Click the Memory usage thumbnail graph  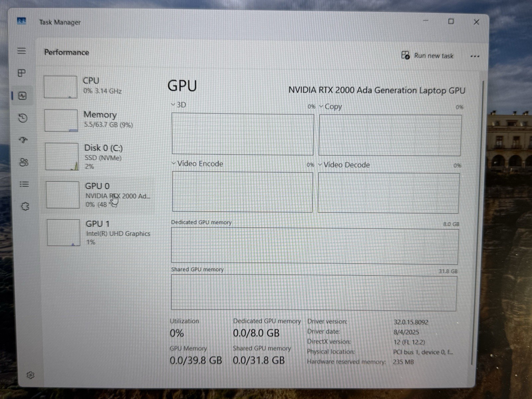61,121
